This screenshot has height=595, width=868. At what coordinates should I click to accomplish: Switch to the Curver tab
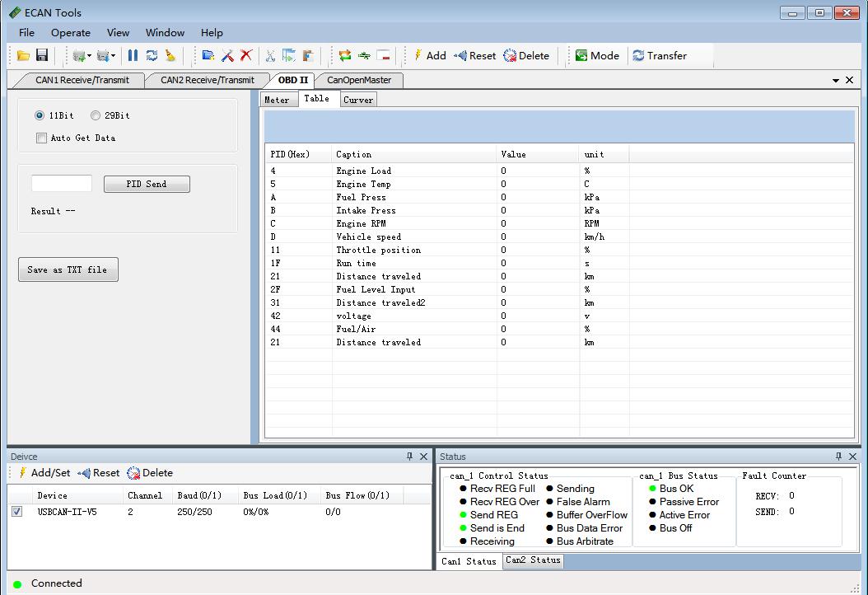(358, 100)
